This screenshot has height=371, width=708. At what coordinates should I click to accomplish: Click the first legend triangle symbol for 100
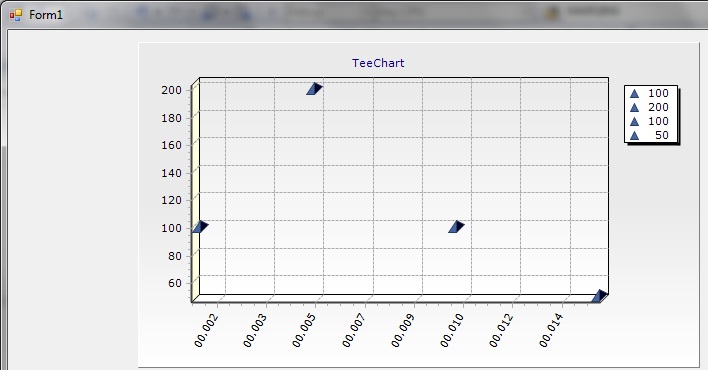(x=634, y=93)
